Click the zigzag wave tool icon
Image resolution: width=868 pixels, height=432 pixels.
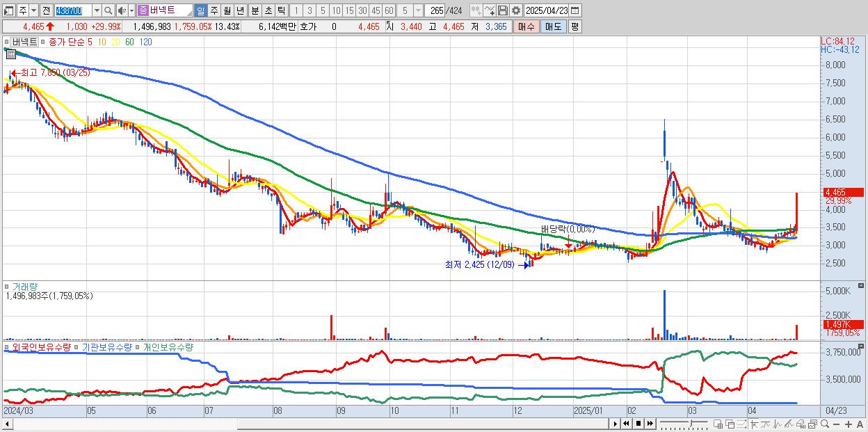pos(778,424)
